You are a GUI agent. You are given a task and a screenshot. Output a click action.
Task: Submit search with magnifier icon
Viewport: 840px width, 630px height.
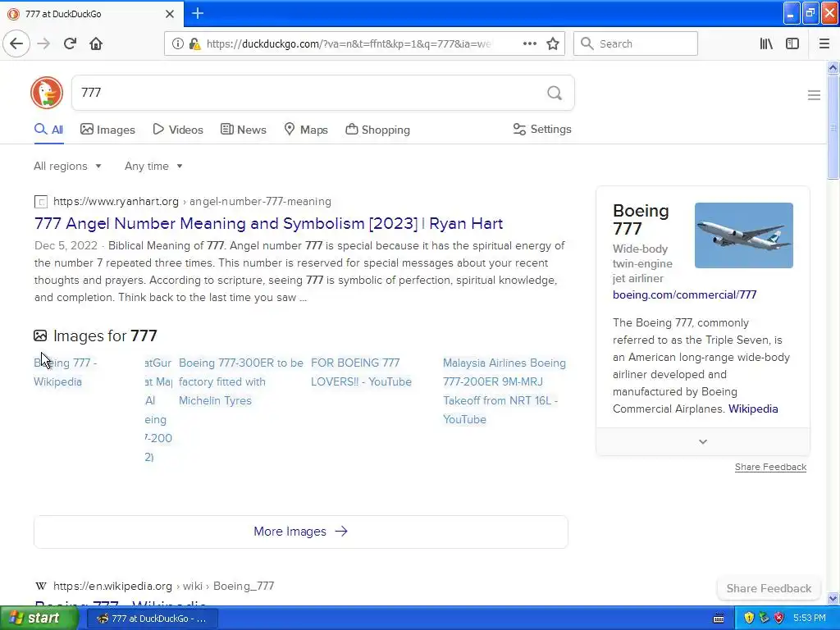click(x=555, y=94)
